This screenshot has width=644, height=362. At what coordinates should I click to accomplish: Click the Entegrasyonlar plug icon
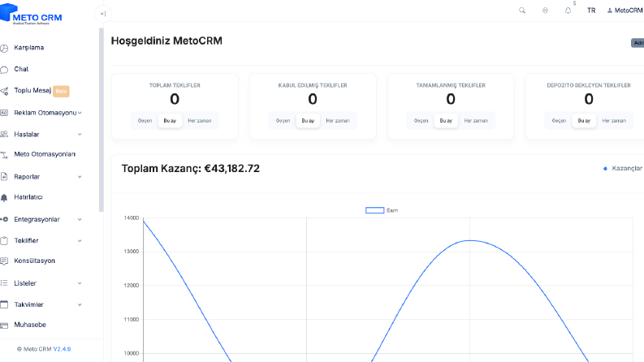(4, 219)
